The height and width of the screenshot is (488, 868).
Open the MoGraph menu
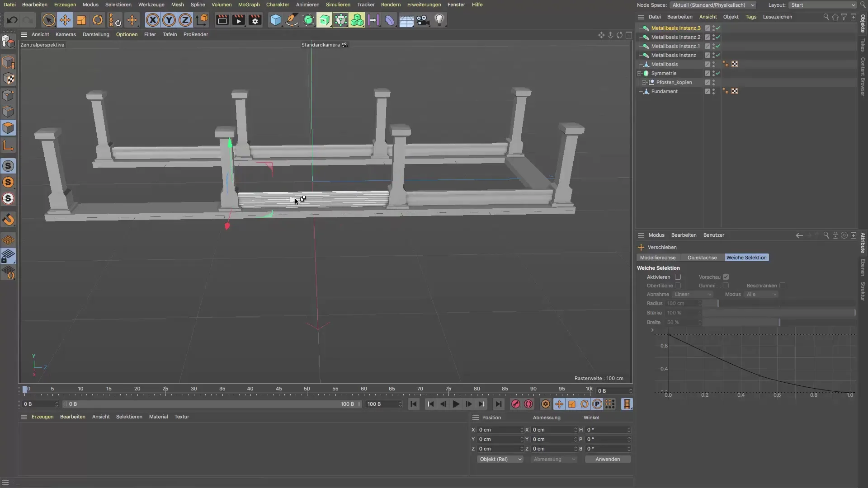249,5
